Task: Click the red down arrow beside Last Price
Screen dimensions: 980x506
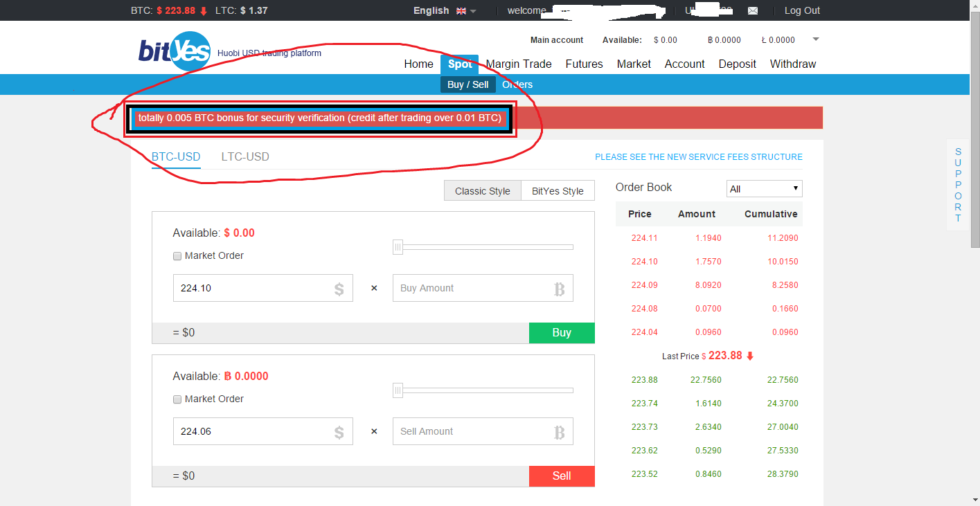Action: (749, 356)
